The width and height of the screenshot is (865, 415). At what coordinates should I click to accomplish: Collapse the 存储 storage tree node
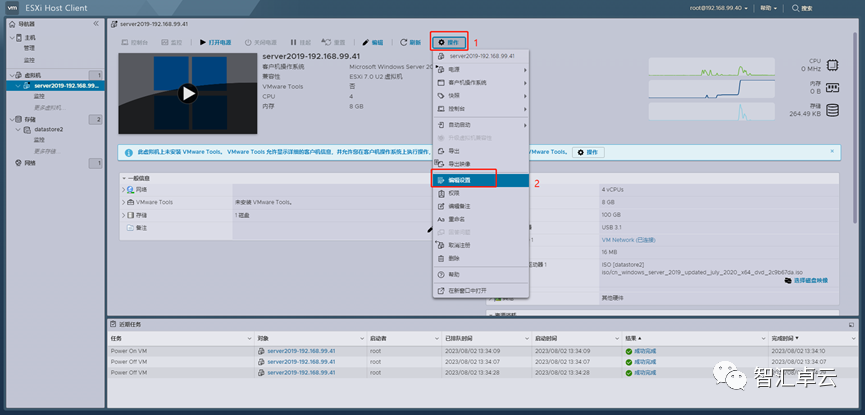(x=12, y=119)
